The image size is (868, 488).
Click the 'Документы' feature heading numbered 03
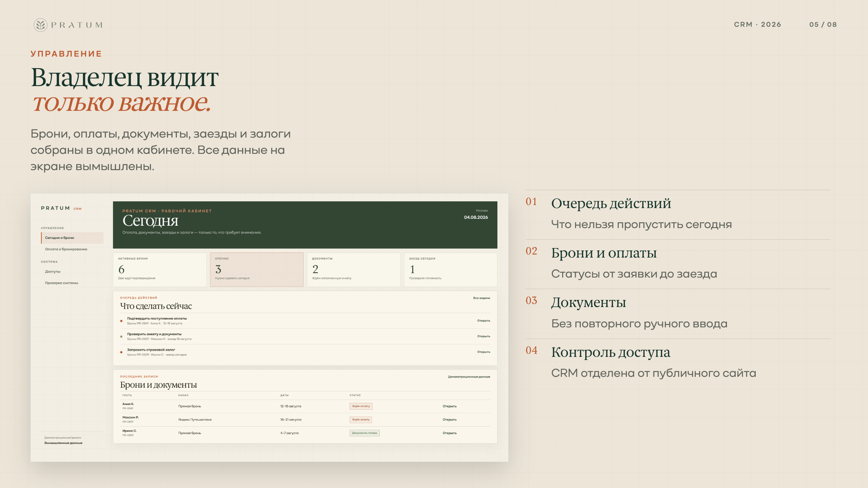tap(589, 302)
